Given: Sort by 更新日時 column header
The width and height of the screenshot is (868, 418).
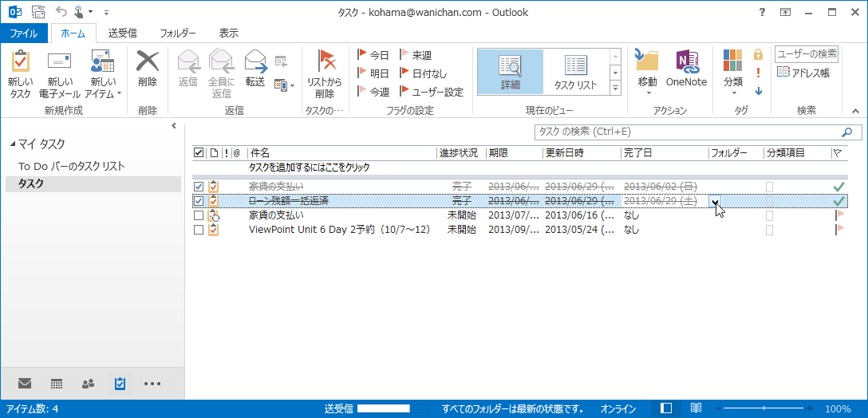Looking at the screenshot, I should (x=582, y=153).
